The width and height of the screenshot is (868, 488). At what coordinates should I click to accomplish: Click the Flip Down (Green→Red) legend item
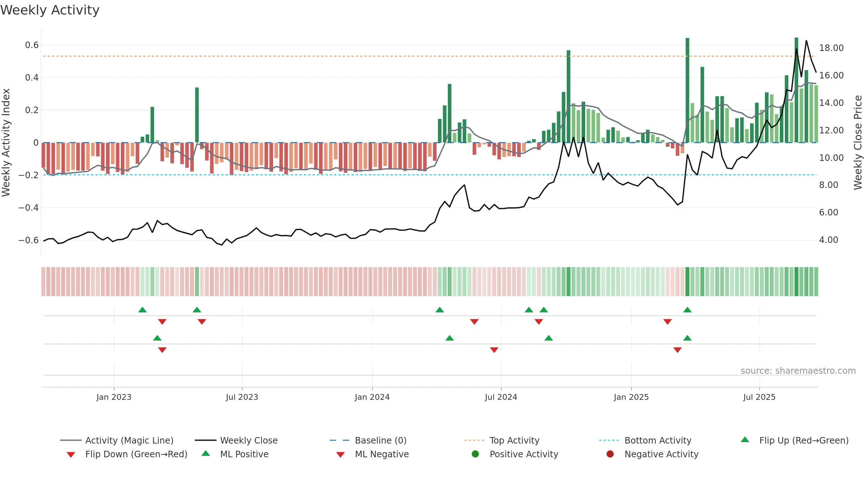[127, 454]
